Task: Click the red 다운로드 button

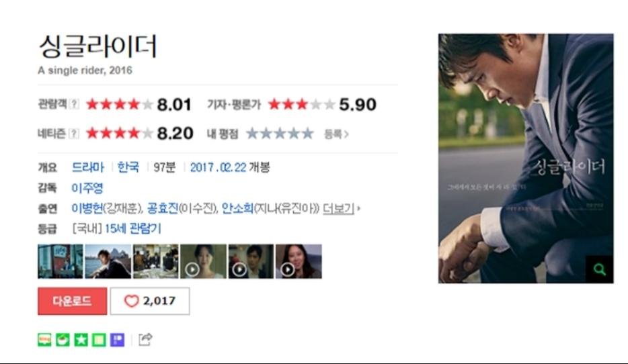Action: coord(72,301)
